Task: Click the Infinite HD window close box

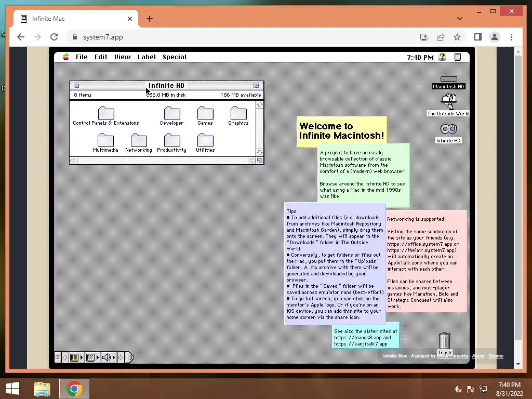Action: (x=77, y=86)
